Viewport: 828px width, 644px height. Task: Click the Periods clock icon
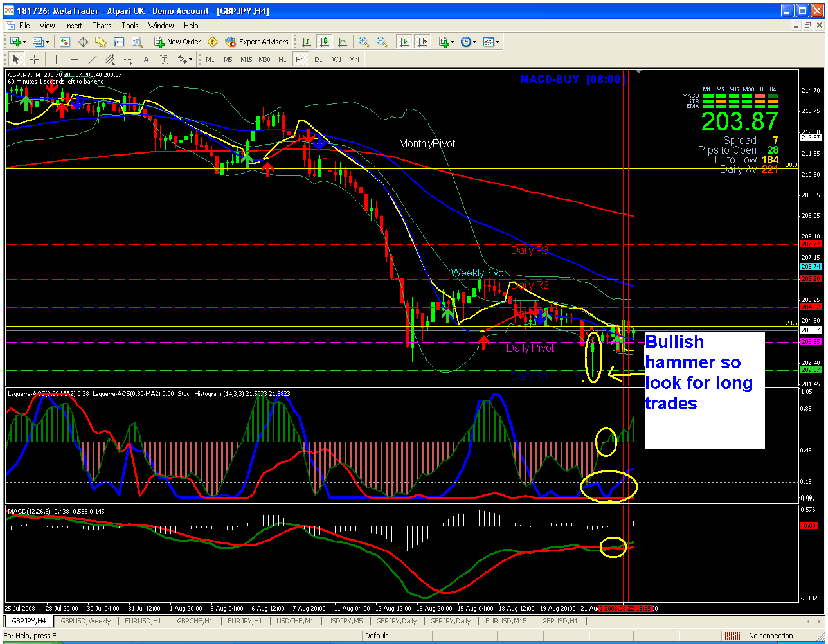pyautogui.click(x=465, y=42)
